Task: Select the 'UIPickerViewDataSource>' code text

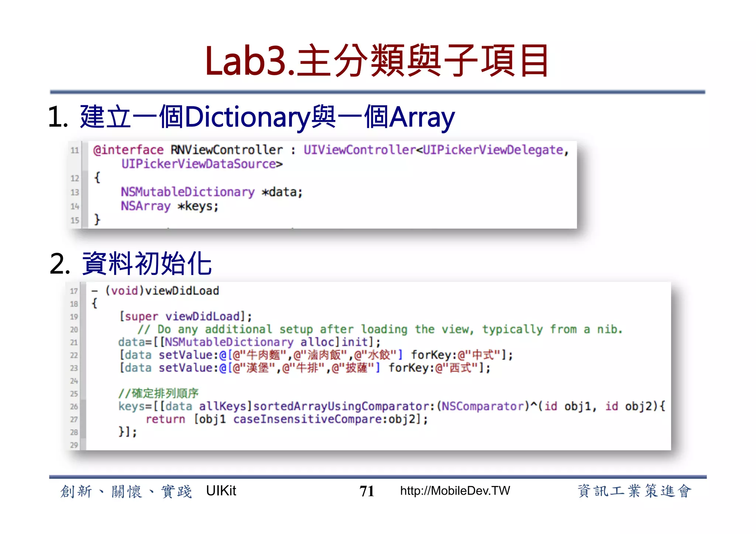Action: click(x=202, y=164)
